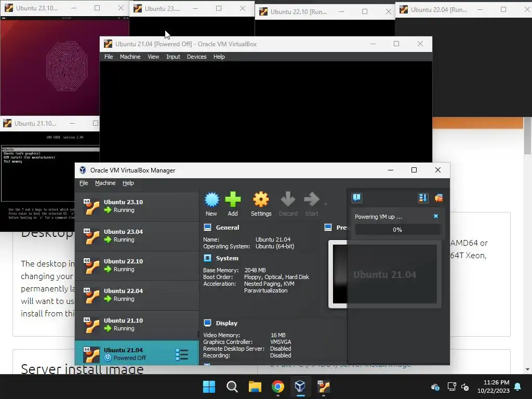Open File menu in VirtualBox Manager
The image size is (532, 399).
[84, 183]
